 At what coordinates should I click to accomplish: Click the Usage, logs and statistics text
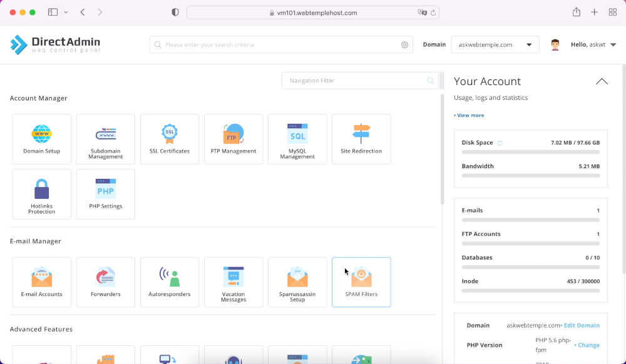491,98
